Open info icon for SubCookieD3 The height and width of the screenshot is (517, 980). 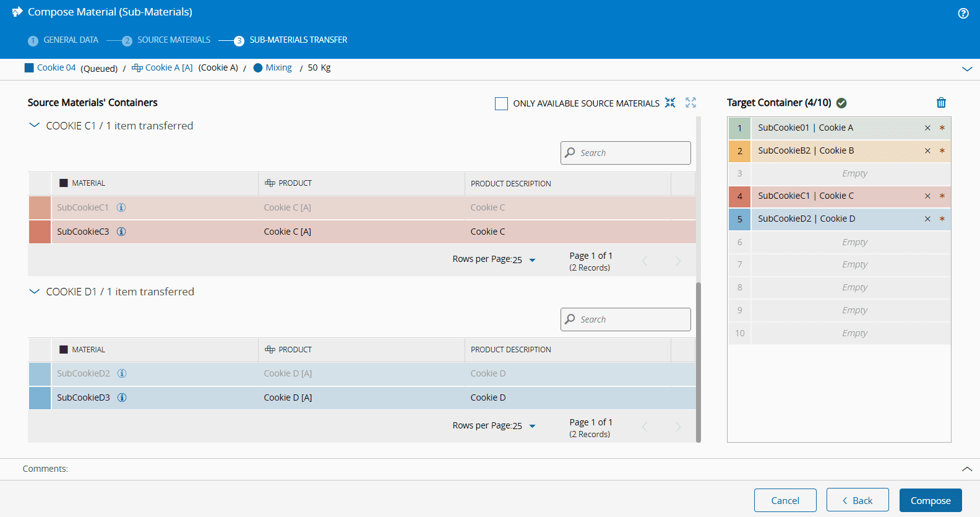click(x=122, y=398)
